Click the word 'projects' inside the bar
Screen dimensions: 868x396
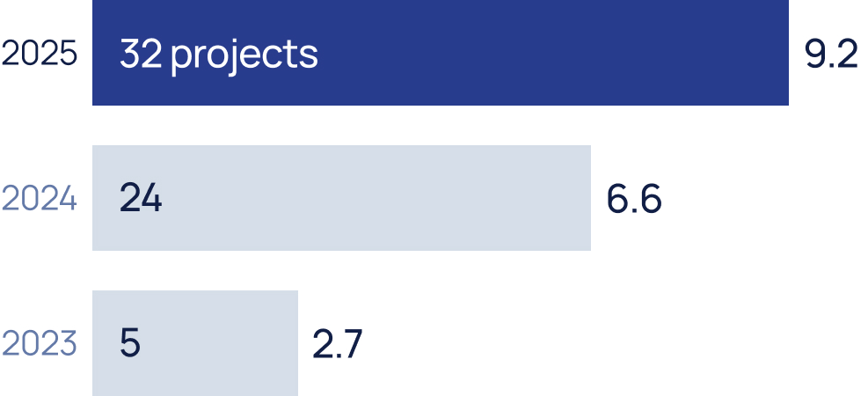[x=244, y=57]
